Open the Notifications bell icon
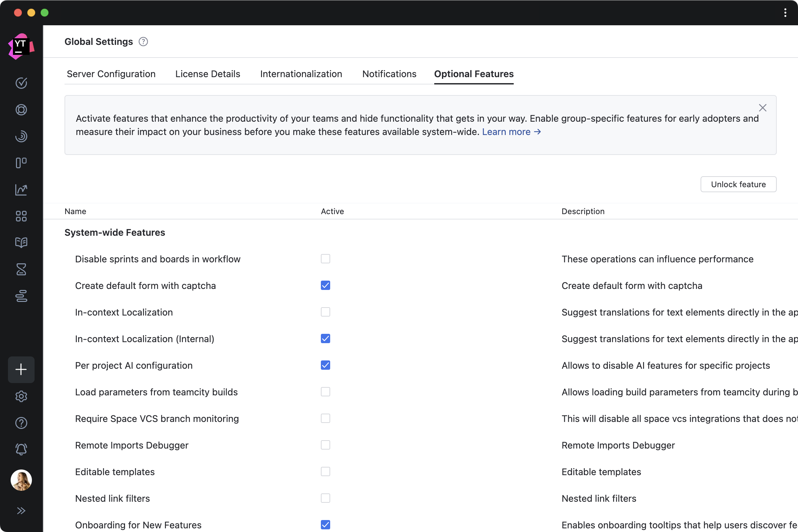Screen dimensions: 798x532 pyautogui.click(x=21, y=450)
